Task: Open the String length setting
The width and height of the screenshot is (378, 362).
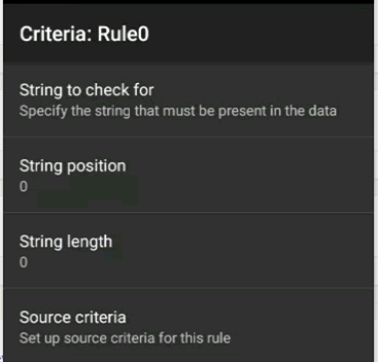Action: pyautogui.click(x=188, y=250)
